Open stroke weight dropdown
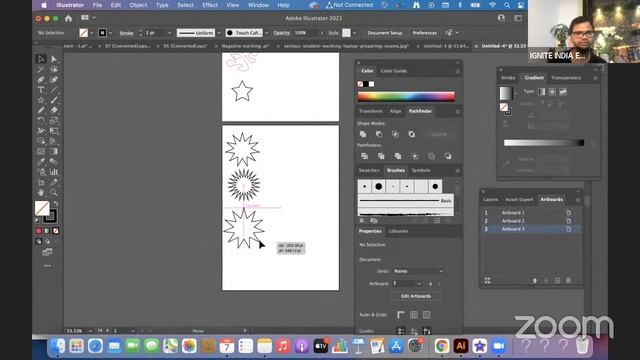640x360 pixels. 169,33
